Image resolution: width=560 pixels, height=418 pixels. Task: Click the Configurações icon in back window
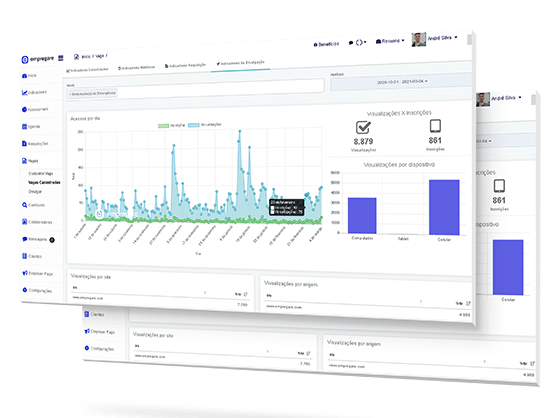click(86, 348)
